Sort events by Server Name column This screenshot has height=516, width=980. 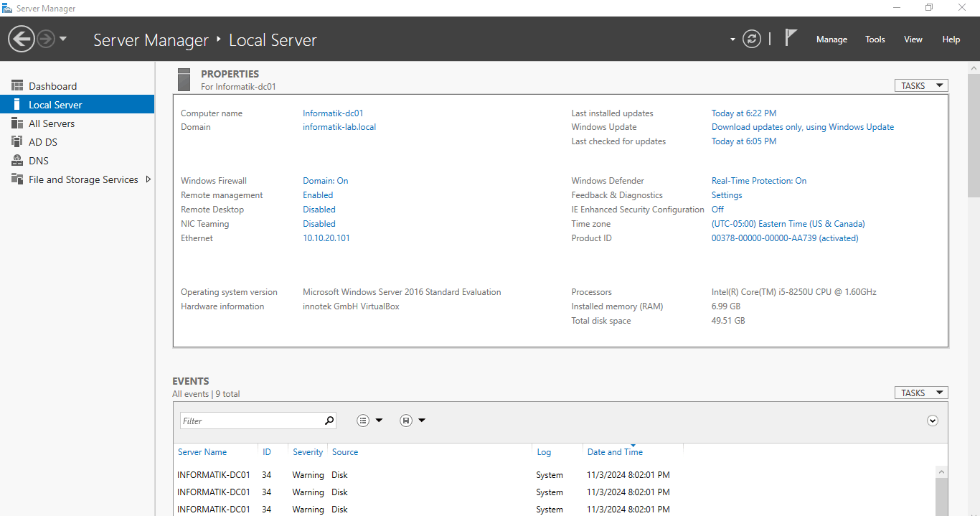tap(202, 452)
